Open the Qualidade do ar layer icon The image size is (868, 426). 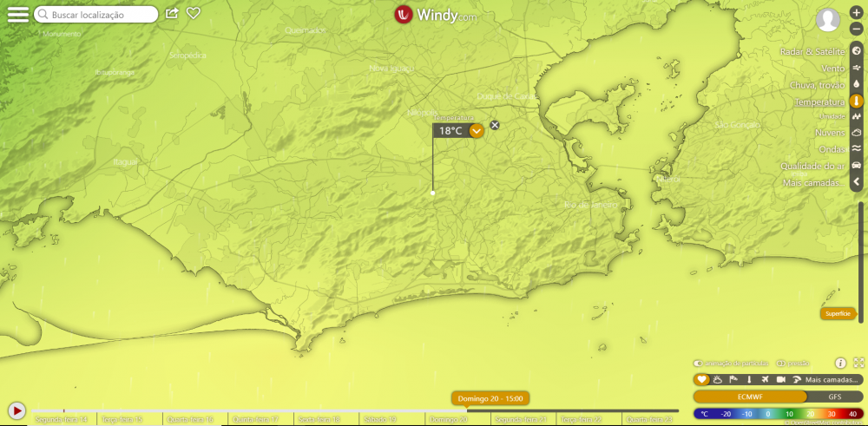click(856, 165)
